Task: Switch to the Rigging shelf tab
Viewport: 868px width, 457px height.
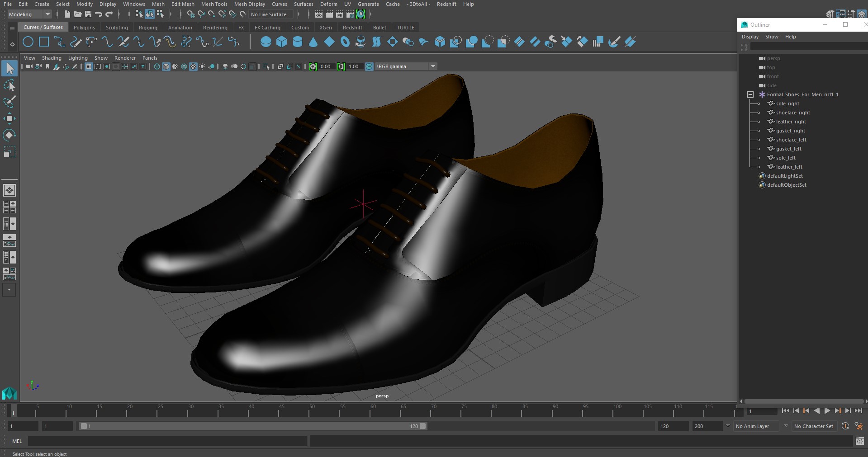Action: pos(148,28)
